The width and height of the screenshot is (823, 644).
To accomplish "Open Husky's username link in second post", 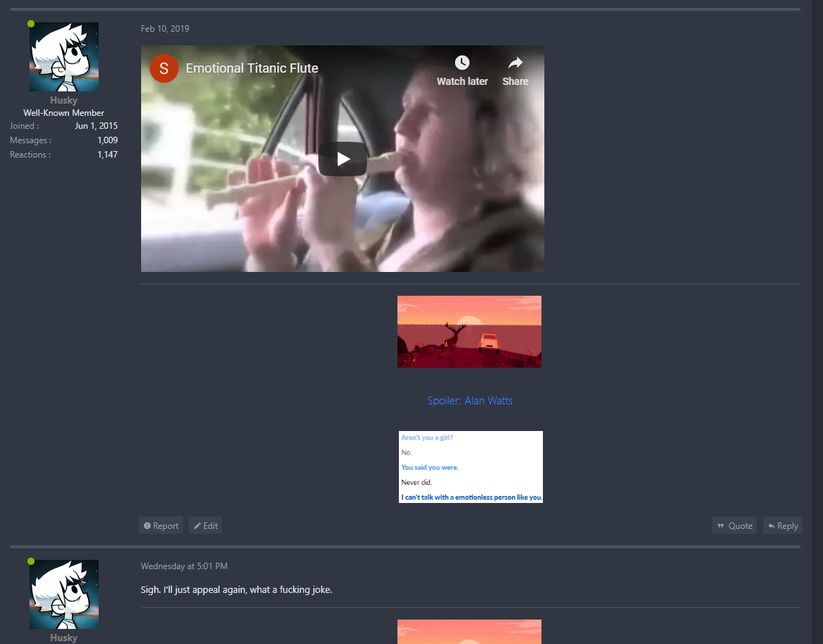I will [x=64, y=638].
